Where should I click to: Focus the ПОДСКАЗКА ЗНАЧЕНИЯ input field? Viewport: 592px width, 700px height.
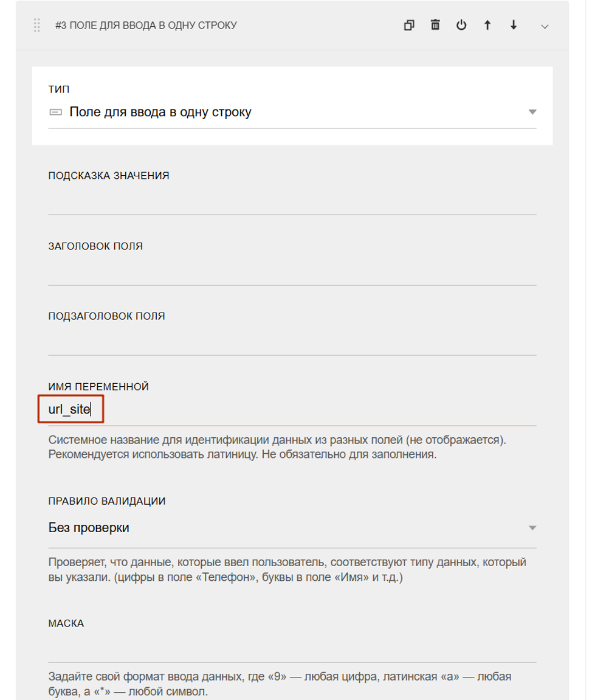(292, 201)
